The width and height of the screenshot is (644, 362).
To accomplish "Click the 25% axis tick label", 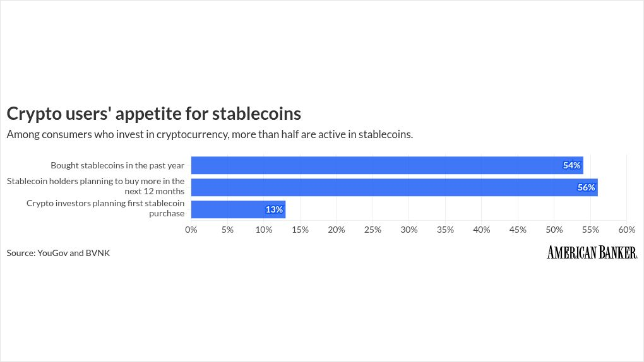I will pyautogui.click(x=373, y=230).
